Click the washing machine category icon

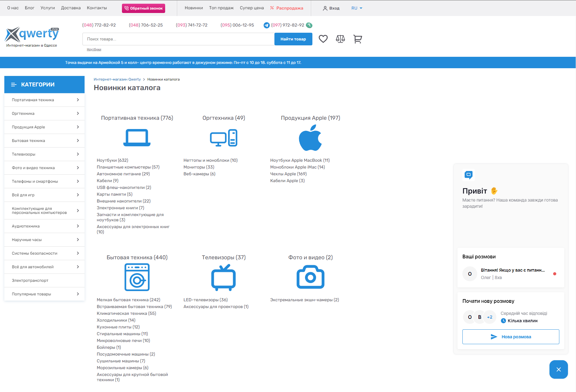tap(137, 277)
